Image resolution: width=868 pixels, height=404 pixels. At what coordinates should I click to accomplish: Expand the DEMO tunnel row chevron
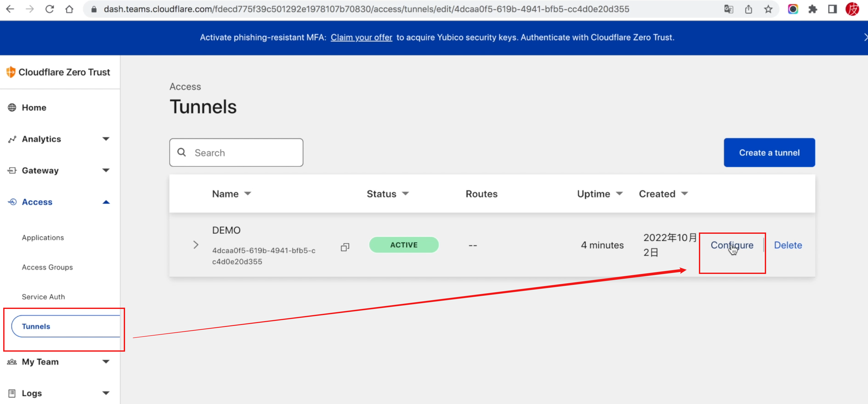click(196, 245)
